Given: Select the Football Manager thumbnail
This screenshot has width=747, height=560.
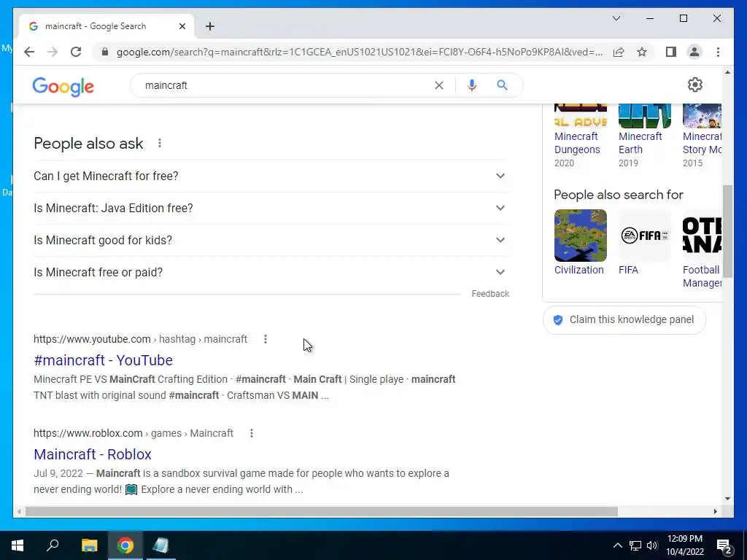Looking at the screenshot, I should tap(703, 236).
